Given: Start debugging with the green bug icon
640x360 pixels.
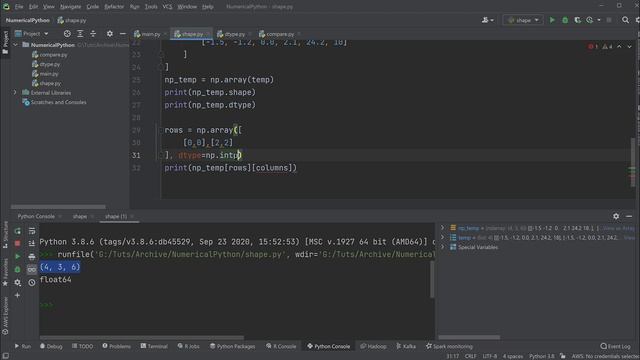Looking at the screenshot, I should [x=565, y=20].
